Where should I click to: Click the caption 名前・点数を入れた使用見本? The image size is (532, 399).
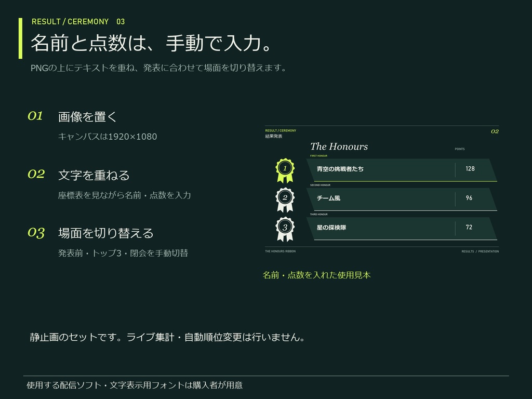coord(316,275)
